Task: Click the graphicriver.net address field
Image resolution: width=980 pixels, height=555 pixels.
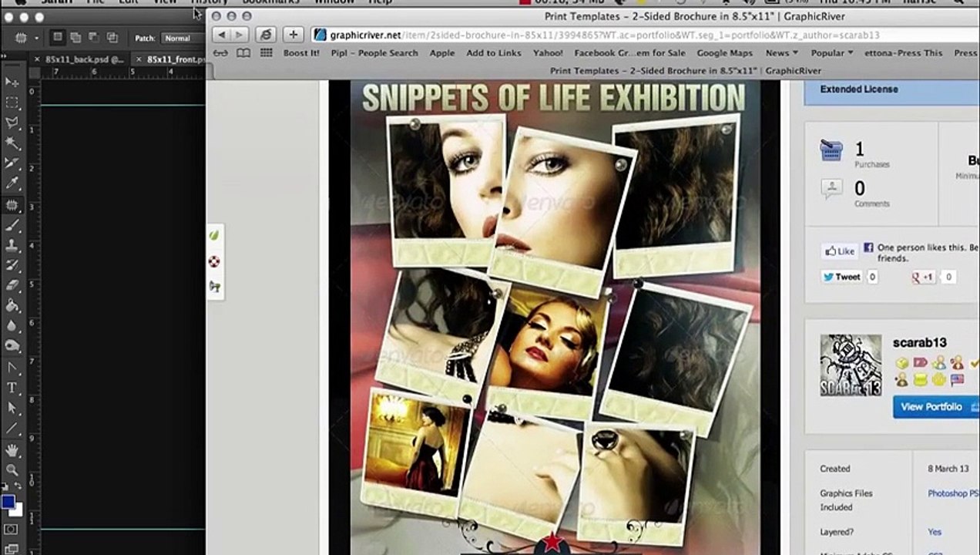Action: pos(646,35)
